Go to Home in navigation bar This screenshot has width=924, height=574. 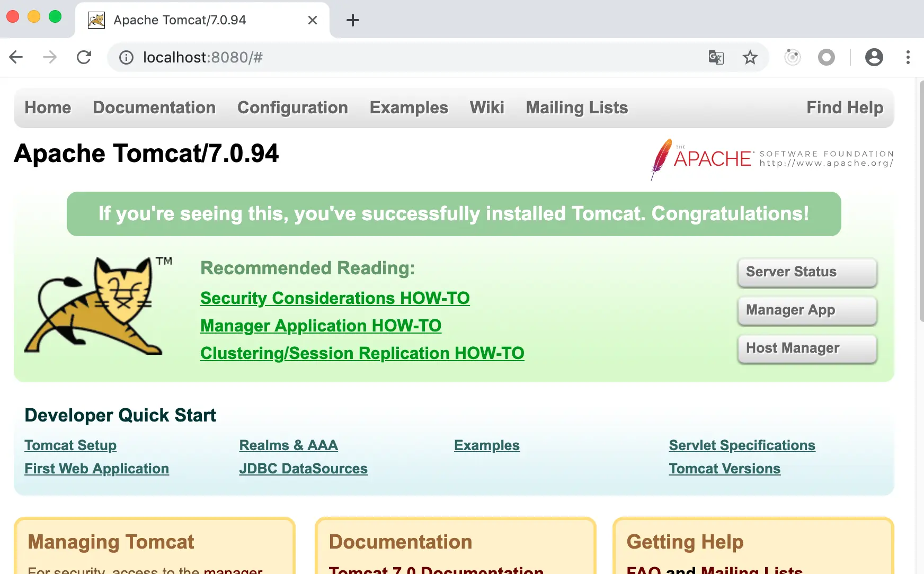coord(48,107)
